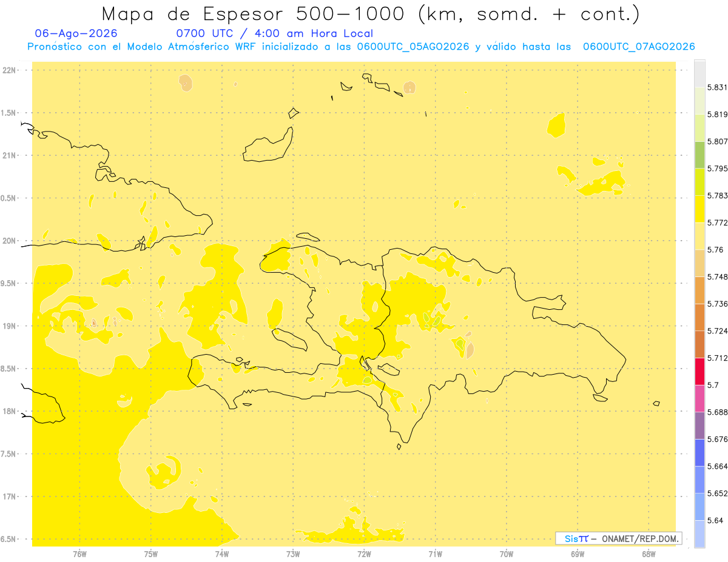Click the date label '06-Ago-2026'

76,33
